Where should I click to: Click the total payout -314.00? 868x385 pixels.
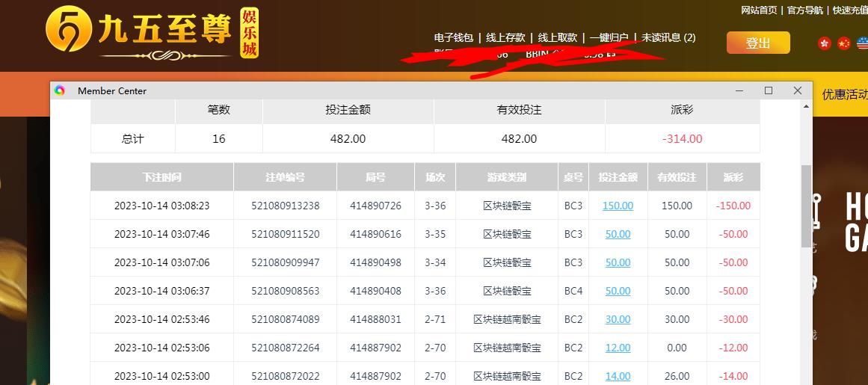point(682,139)
